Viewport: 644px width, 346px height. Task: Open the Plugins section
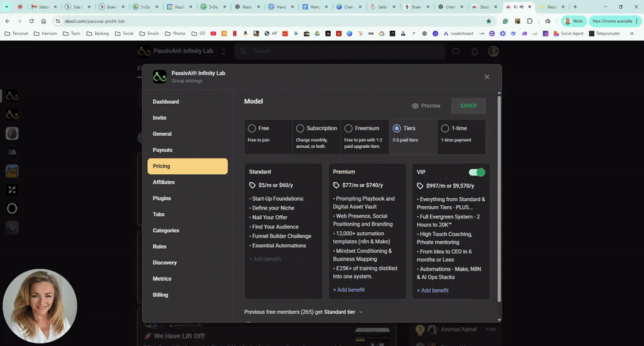point(187,198)
